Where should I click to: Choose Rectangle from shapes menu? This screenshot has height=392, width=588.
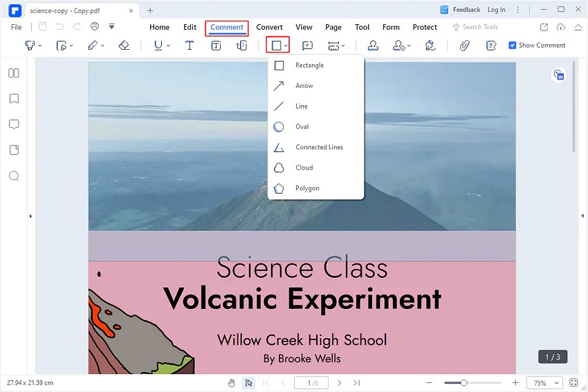tap(315, 65)
